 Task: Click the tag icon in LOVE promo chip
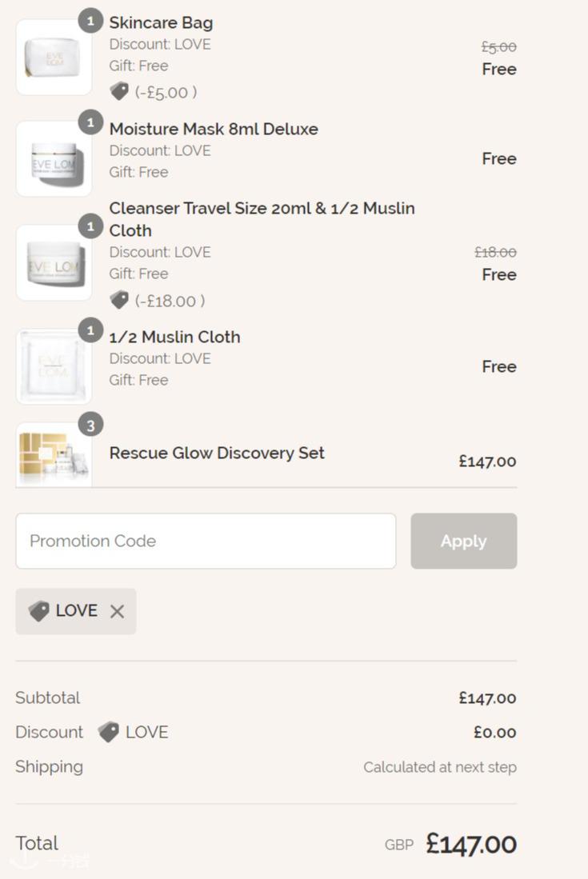pyautogui.click(x=39, y=611)
